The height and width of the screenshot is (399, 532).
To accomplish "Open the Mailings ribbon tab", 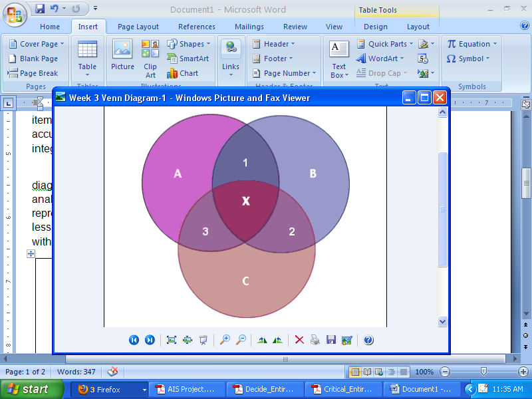I will (249, 27).
